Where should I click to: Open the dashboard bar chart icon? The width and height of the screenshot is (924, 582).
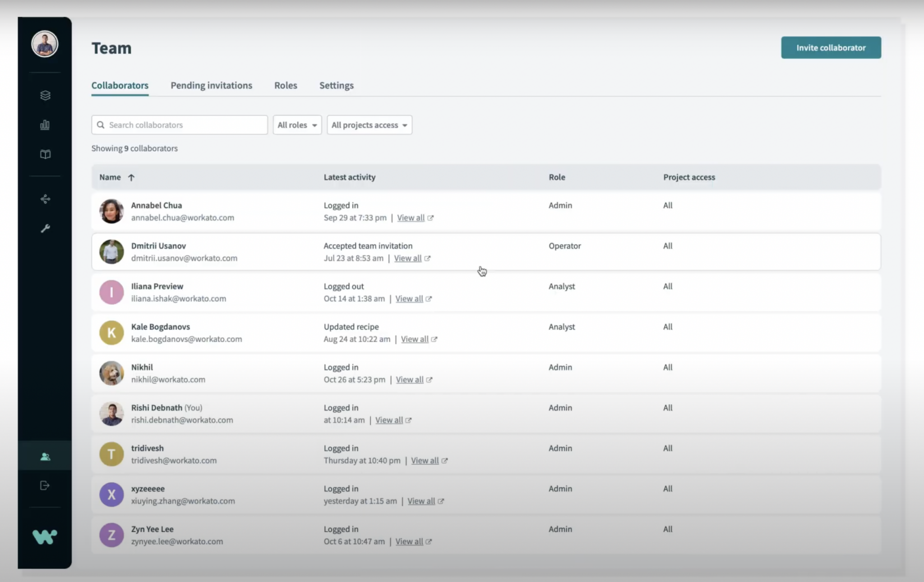point(45,125)
